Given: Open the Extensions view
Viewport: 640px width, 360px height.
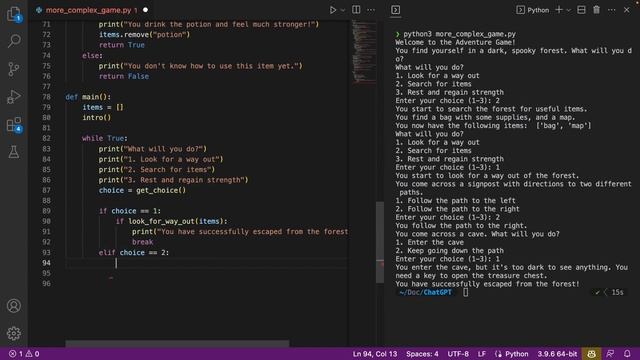Looking at the screenshot, I should click(x=14, y=125).
